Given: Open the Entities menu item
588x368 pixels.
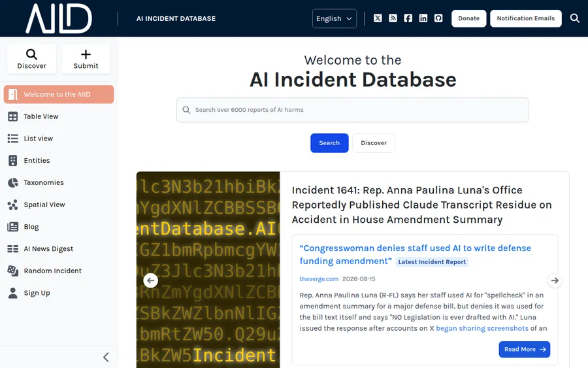Looking at the screenshot, I should (x=59, y=161).
